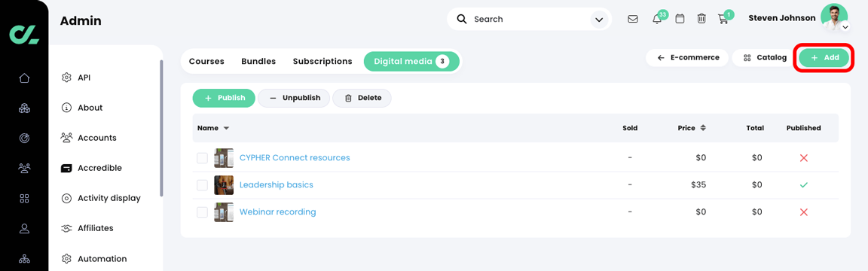Viewport: 868px width, 271px height.
Task: Switch to the Courses tab
Action: [206, 62]
